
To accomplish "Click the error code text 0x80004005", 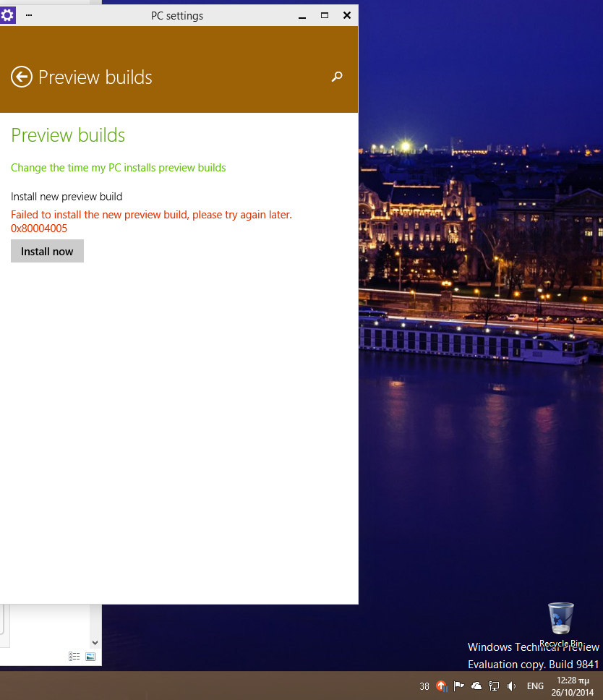I will tap(39, 229).
